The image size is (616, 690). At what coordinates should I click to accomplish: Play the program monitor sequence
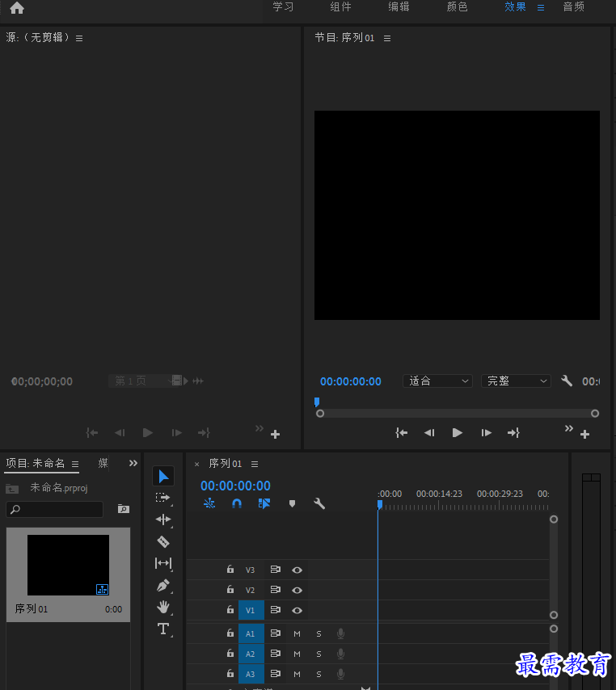click(x=457, y=433)
